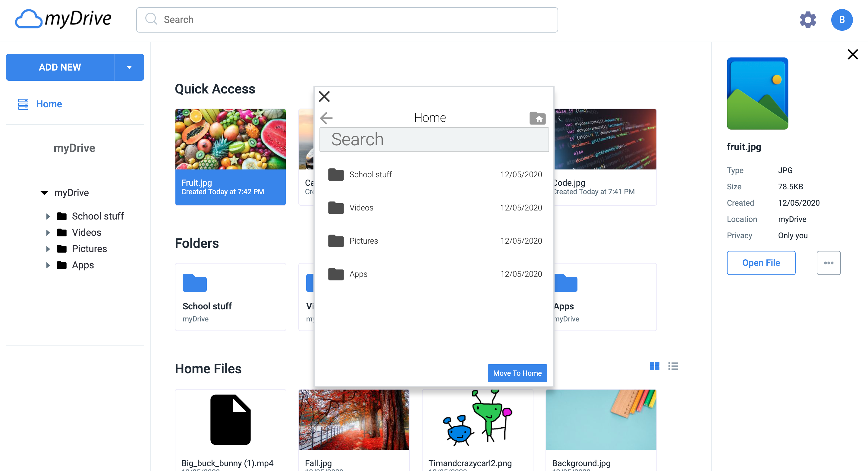Click Open File button for fruit.jpg

pyautogui.click(x=761, y=262)
